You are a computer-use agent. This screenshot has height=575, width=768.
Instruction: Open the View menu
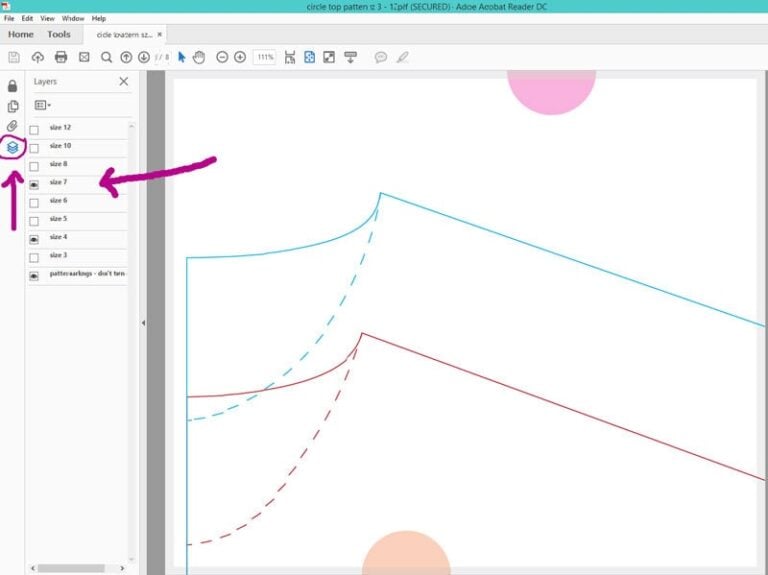(x=47, y=18)
